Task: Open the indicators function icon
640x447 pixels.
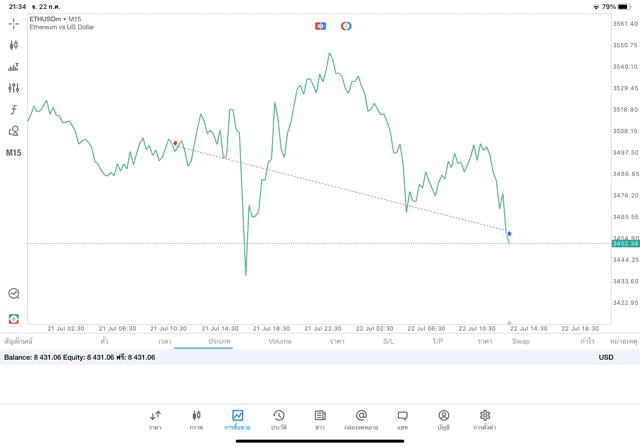Action: click(x=14, y=110)
